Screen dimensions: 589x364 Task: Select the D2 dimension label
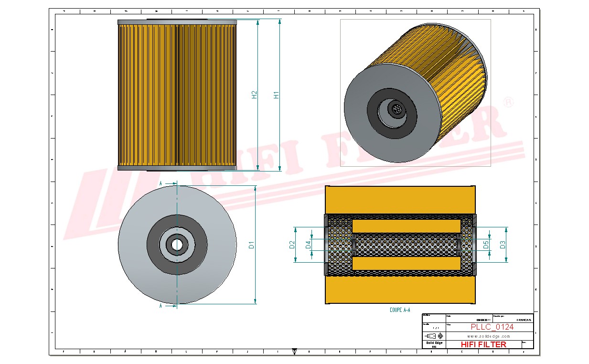[291, 245]
